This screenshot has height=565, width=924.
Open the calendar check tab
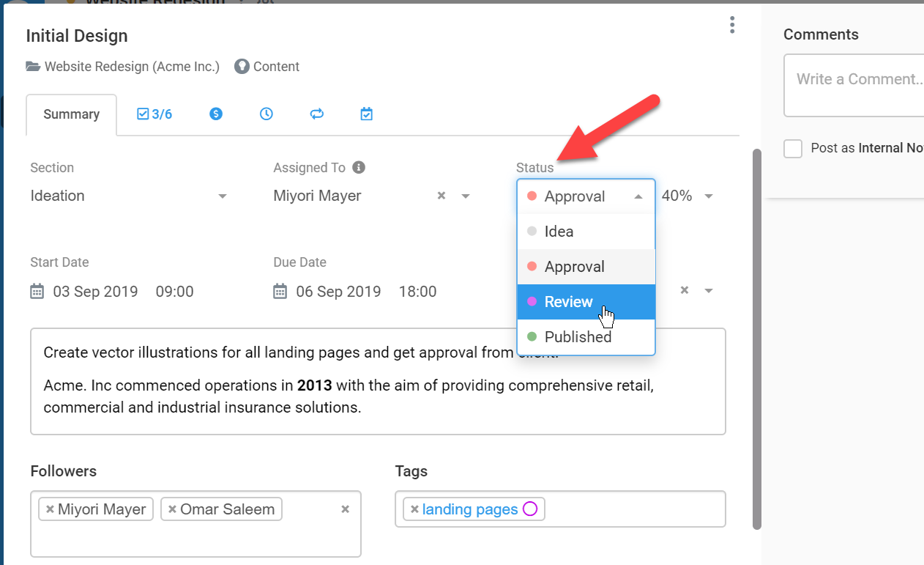point(367,114)
